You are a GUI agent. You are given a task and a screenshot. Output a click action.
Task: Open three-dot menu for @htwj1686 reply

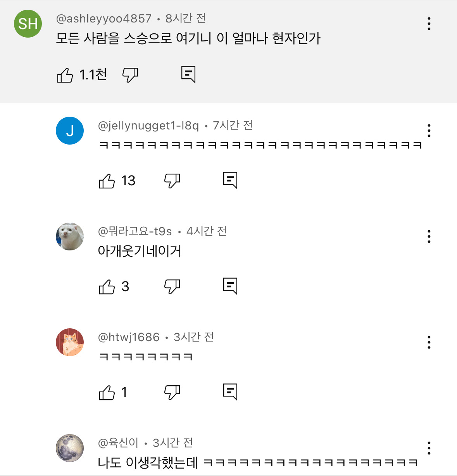429,342
